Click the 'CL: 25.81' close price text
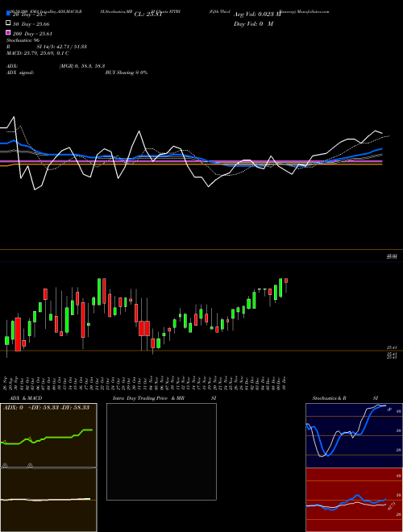403x532 pixels. (148, 15)
